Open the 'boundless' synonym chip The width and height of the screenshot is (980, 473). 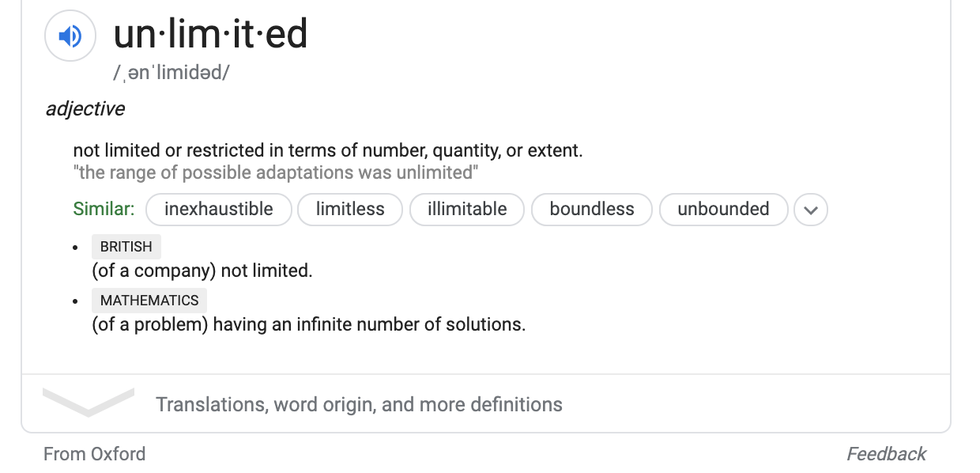pos(592,210)
